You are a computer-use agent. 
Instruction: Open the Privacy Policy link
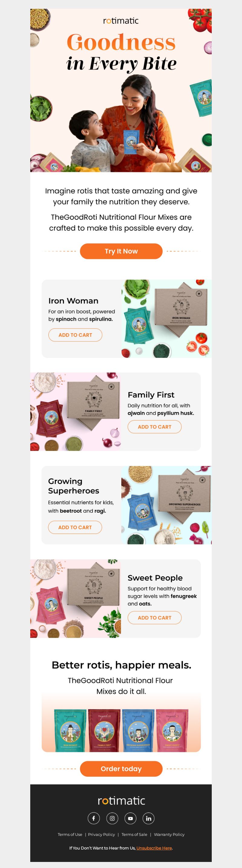[101, 834]
